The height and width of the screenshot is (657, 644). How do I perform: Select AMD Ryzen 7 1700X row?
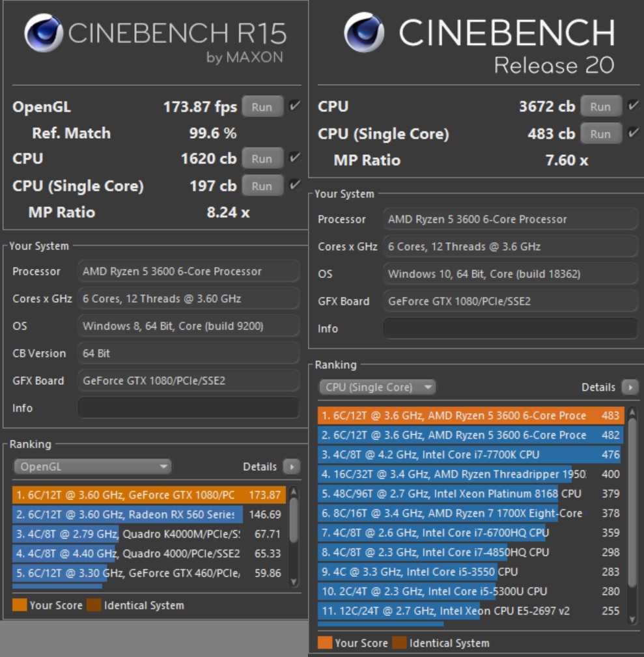(471, 513)
